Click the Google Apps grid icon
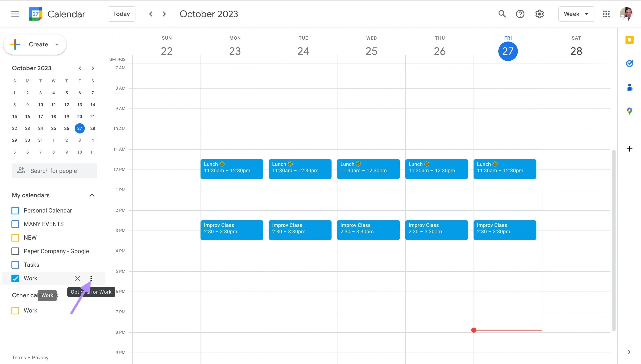Viewport: 641px width, 364px height. [x=606, y=14]
